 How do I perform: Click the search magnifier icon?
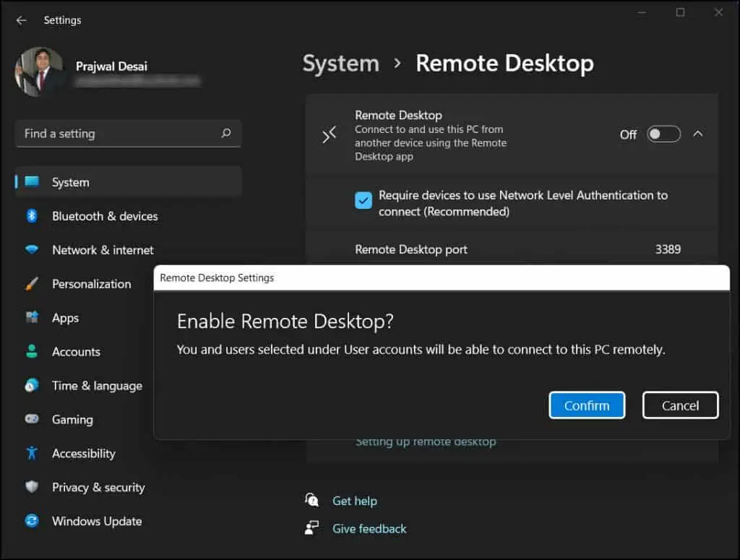pos(226,133)
